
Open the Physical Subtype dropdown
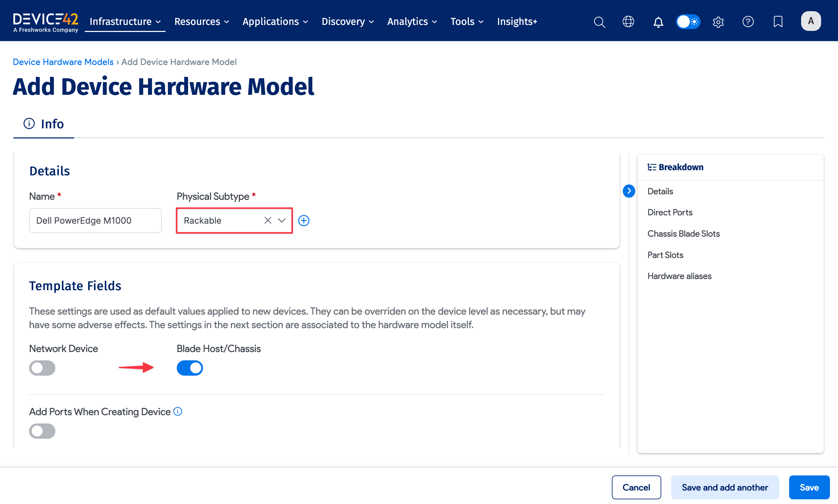click(x=281, y=220)
